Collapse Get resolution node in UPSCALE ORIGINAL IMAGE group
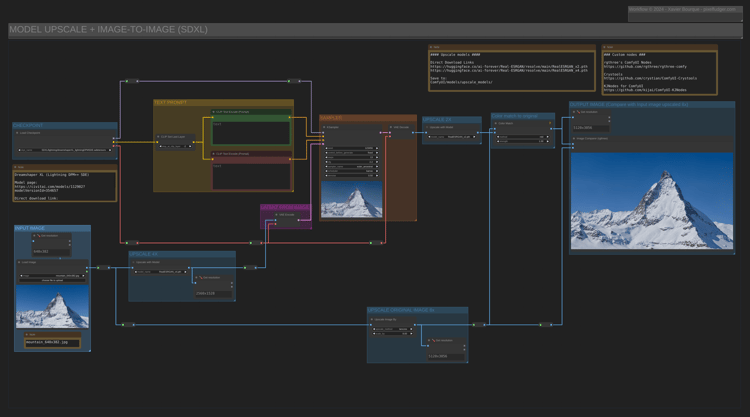 429,340
